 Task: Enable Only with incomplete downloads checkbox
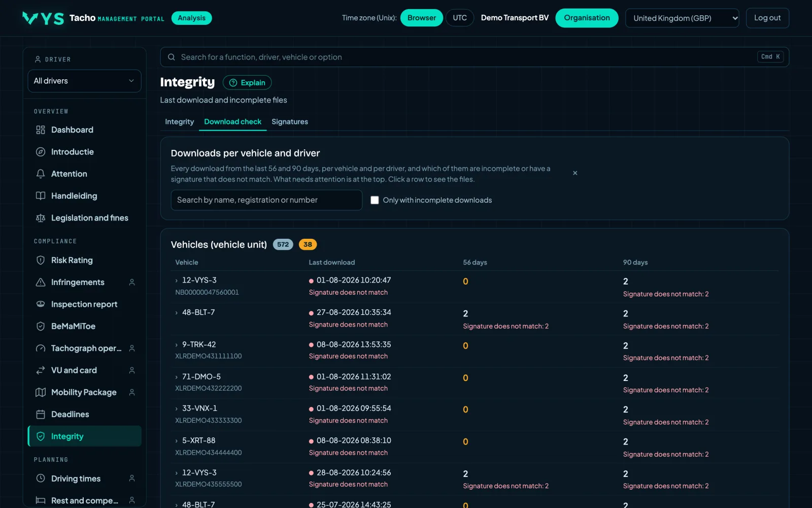375,200
